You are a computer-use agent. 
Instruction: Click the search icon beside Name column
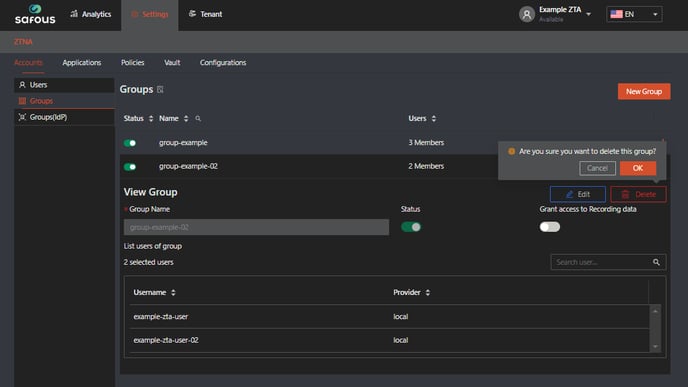pyautogui.click(x=198, y=118)
